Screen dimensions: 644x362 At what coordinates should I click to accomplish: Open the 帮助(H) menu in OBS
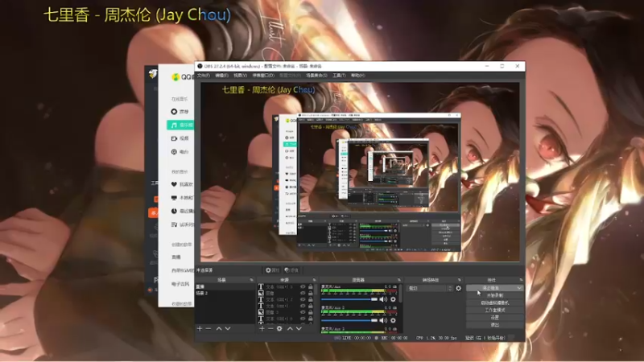[x=357, y=76]
